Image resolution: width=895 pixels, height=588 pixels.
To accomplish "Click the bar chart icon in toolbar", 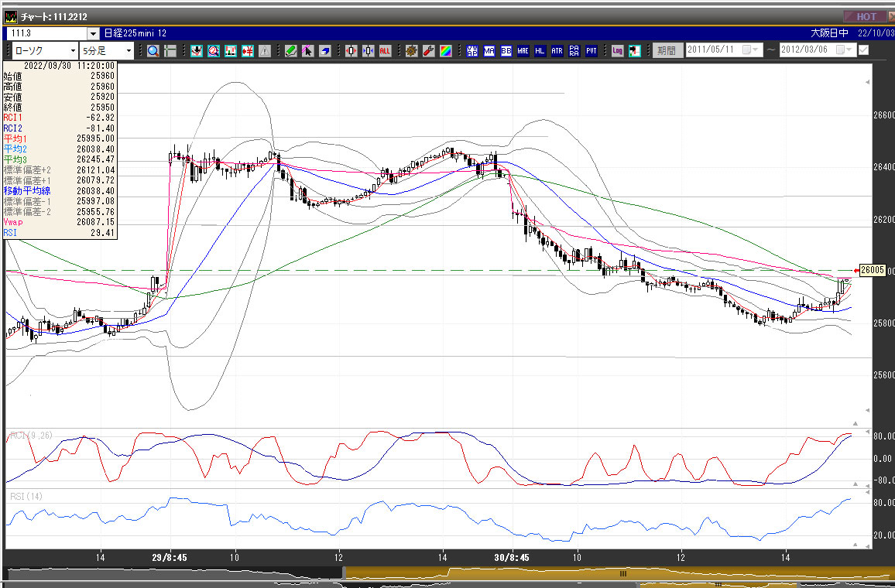I will [x=231, y=51].
